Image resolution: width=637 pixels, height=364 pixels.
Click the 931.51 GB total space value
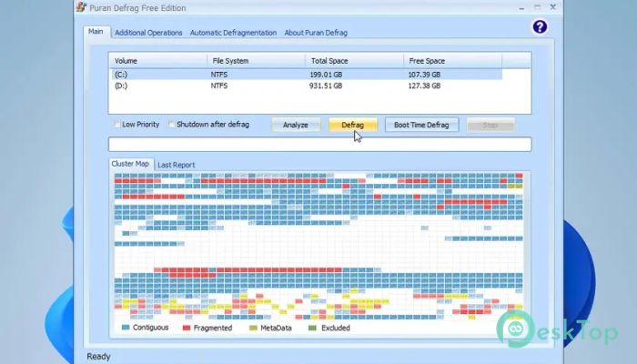[326, 86]
